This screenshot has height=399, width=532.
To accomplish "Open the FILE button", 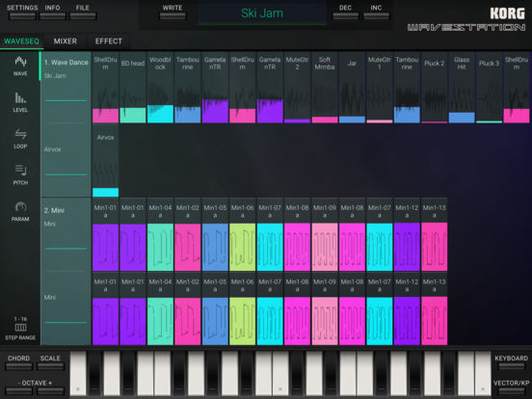I will coord(83,12).
